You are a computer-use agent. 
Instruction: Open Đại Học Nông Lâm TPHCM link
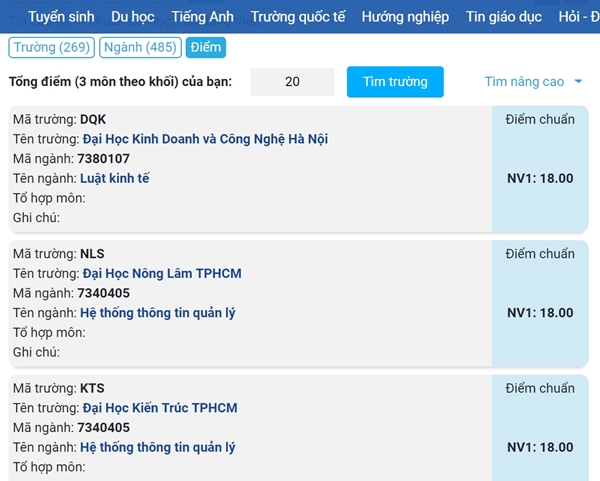(x=161, y=274)
